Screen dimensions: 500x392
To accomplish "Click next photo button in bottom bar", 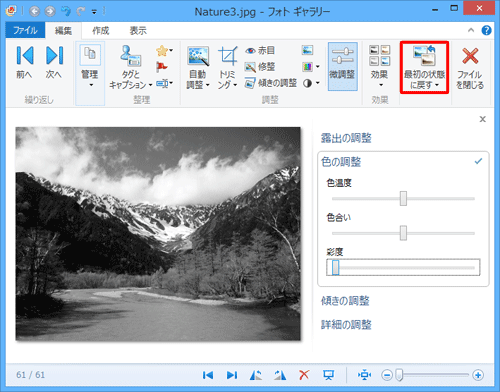I will click(232, 375).
